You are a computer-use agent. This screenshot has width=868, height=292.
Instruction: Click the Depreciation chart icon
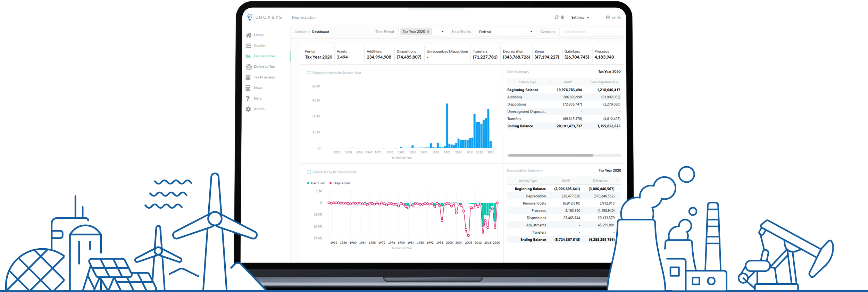tap(248, 56)
